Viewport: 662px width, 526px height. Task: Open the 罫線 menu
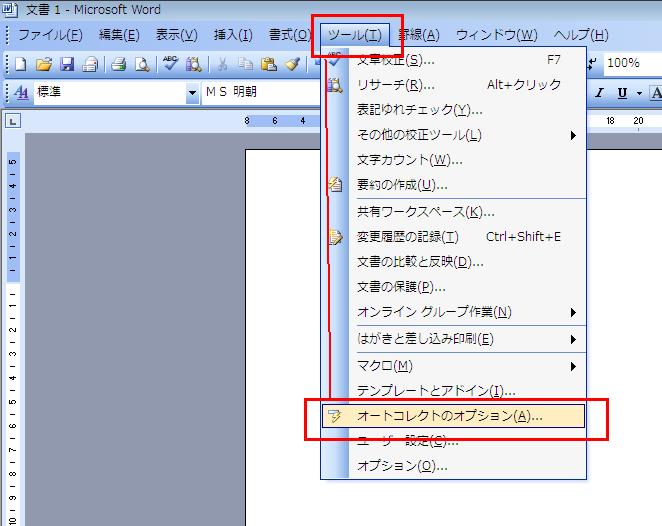coord(419,35)
